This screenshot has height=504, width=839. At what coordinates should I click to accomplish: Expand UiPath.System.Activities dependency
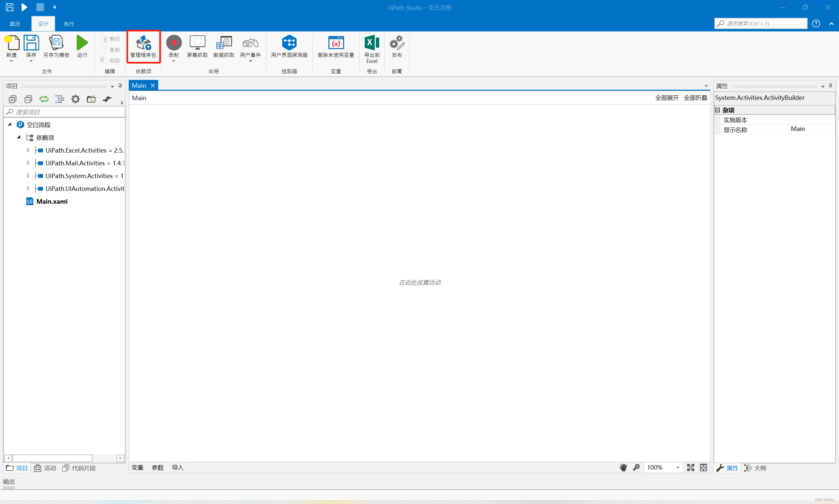coord(28,176)
